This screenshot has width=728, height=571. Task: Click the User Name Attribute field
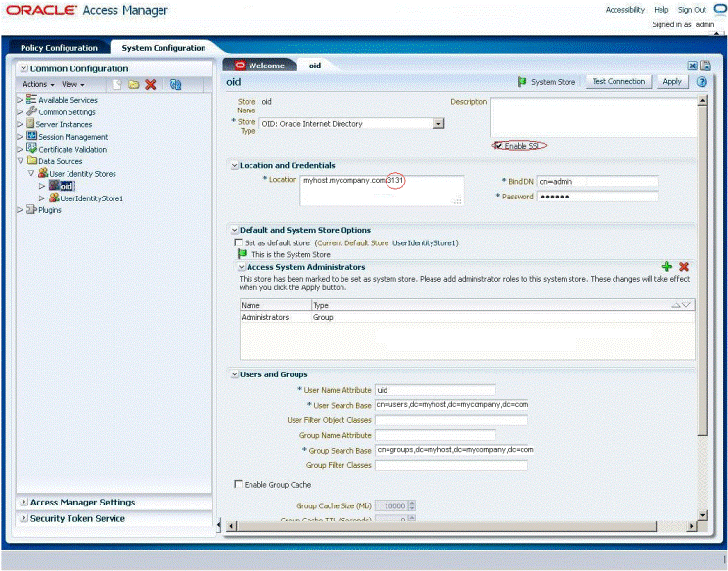tap(435, 390)
